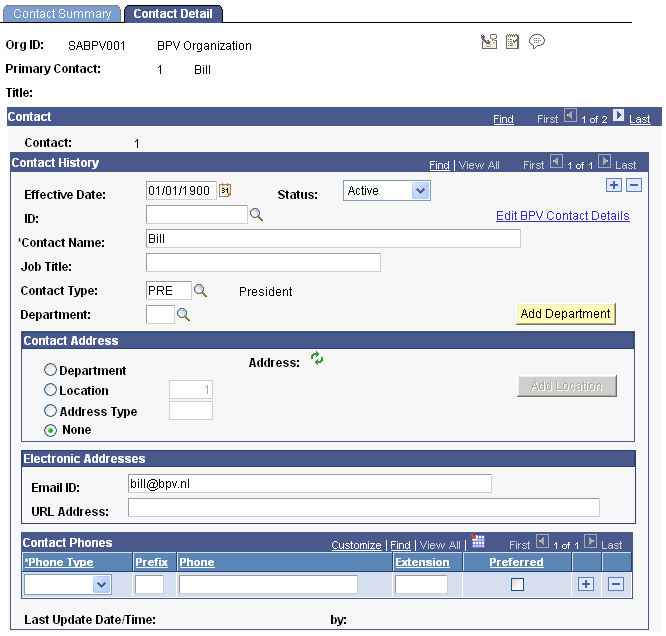Screen dimensions: 666x636
Task: Open Edit BPV Contact Details link
Action: pyautogui.click(x=563, y=216)
